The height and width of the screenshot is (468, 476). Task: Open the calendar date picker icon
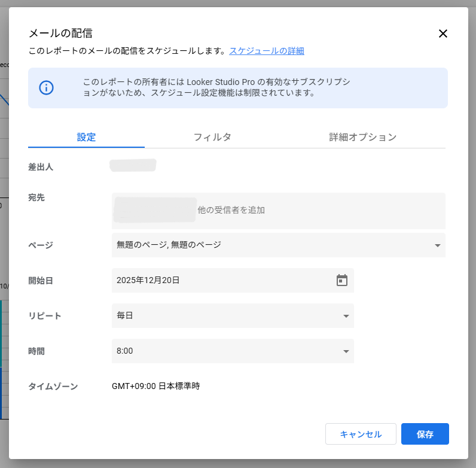[342, 280]
